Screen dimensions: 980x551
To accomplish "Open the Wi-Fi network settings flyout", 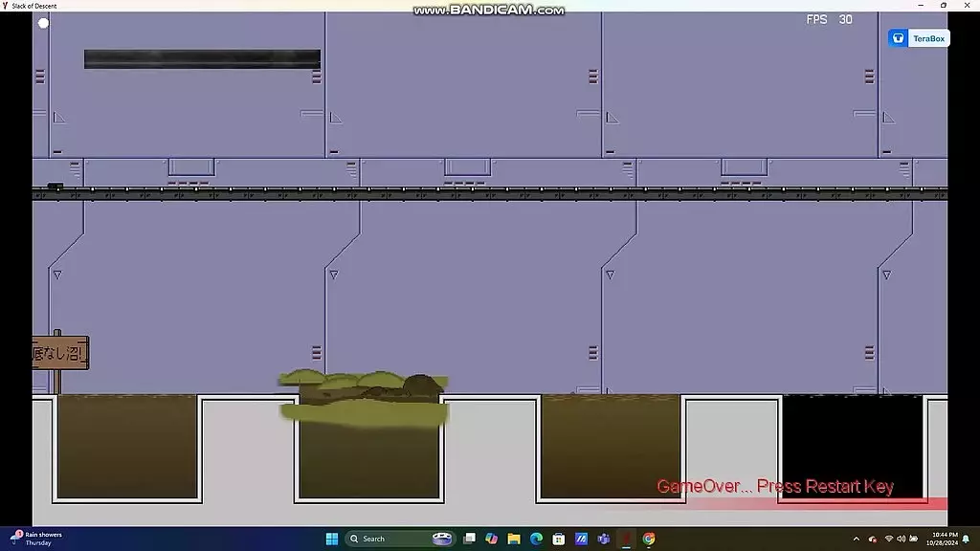I will pyautogui.click(x=888, y=539).
